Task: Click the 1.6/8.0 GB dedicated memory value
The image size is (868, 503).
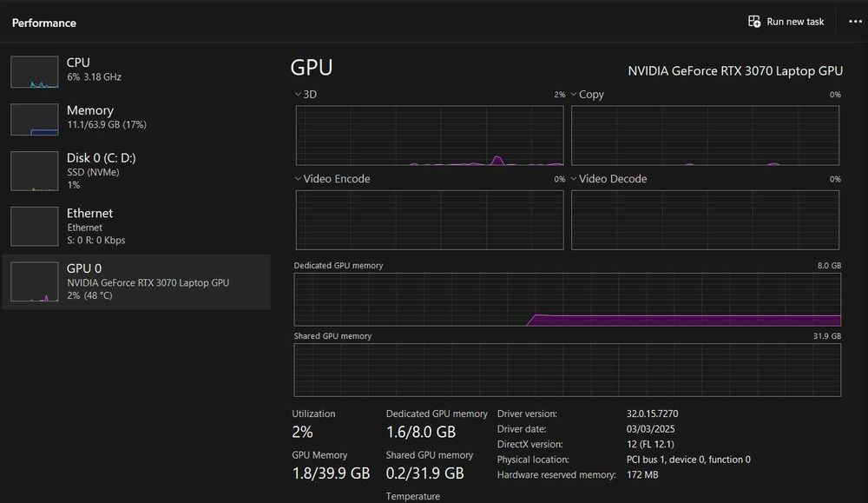Action: [421, 432]
